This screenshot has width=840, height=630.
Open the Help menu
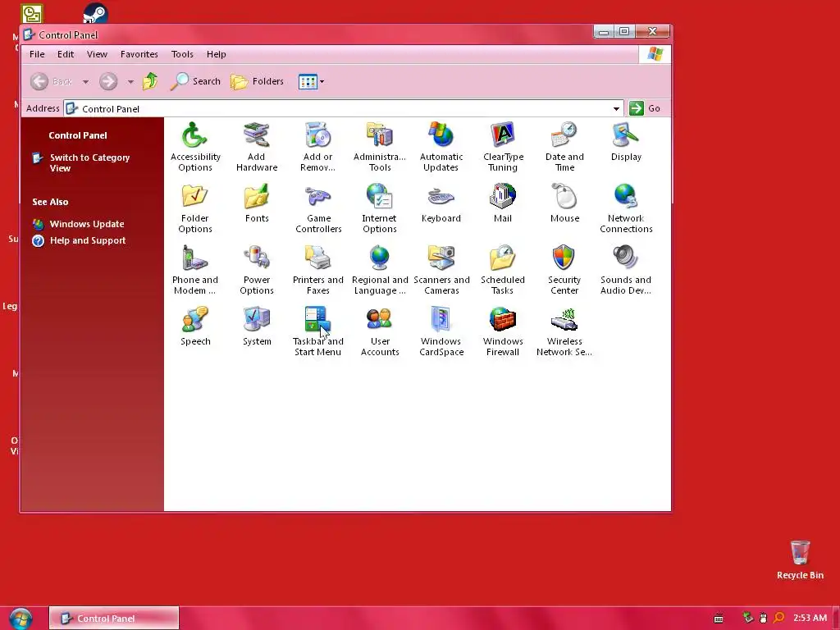217,54
